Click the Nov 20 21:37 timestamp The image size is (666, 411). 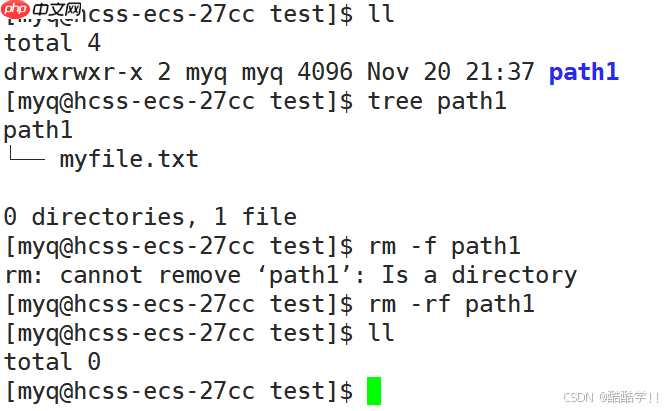coord(451,72)
